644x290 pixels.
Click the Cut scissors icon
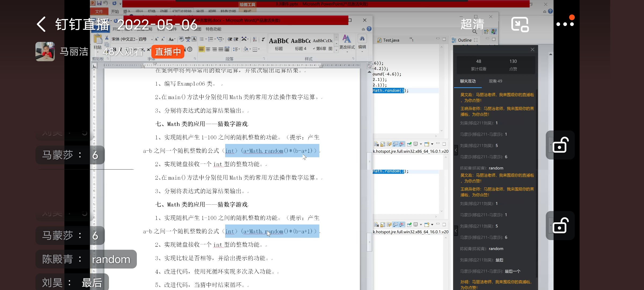pos(107,38)
